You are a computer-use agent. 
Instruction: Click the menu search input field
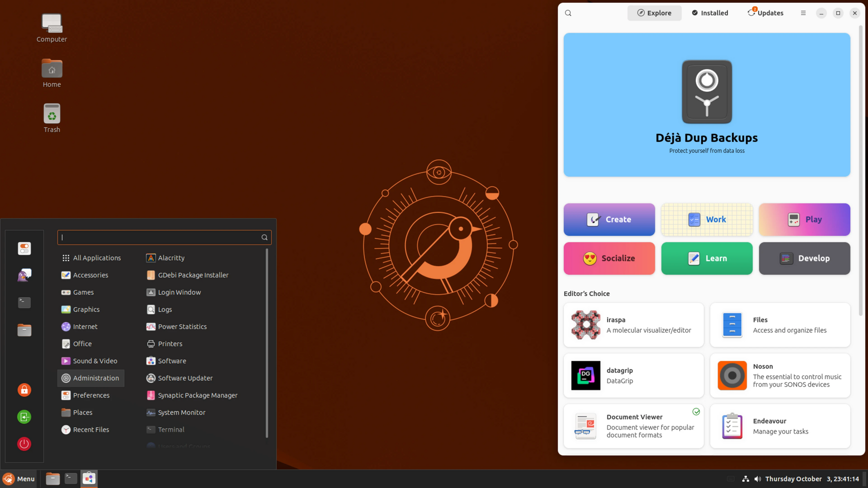pyautogui.click(x=164, y=237)
